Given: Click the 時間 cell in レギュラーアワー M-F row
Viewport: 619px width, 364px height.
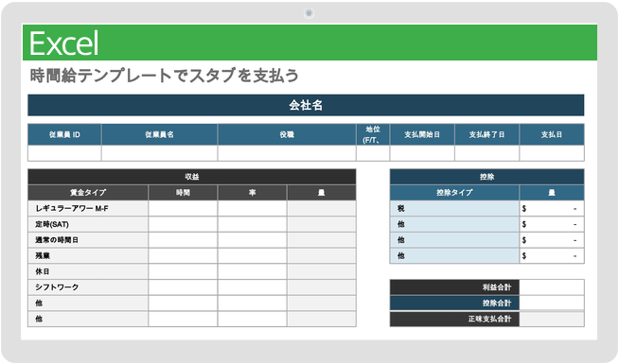Looking at the screenshot, I should point(183,208).
